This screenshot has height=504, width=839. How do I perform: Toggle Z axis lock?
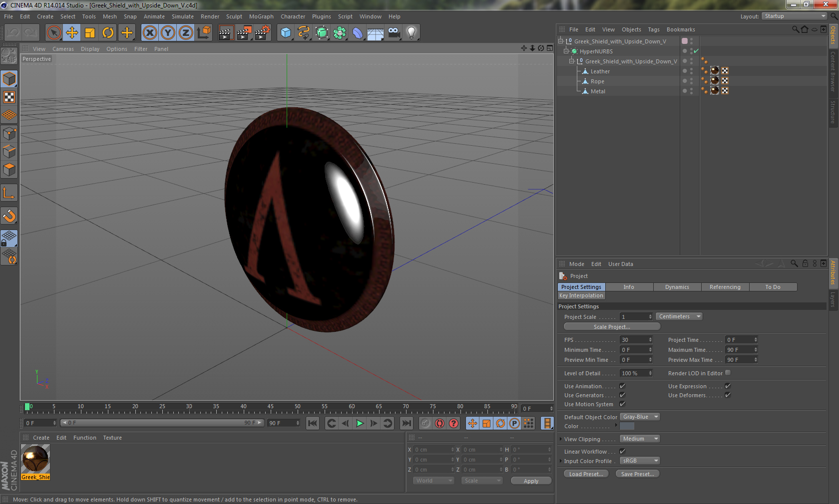[186, 33]
